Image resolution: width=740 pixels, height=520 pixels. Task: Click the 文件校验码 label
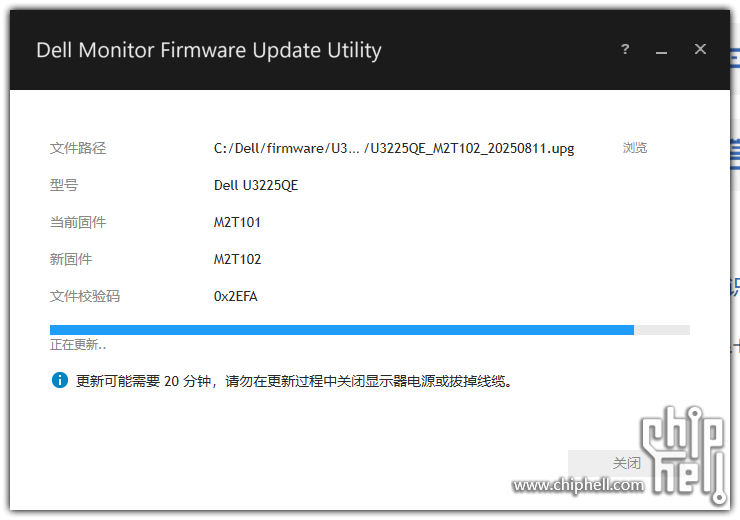point(85,296)
